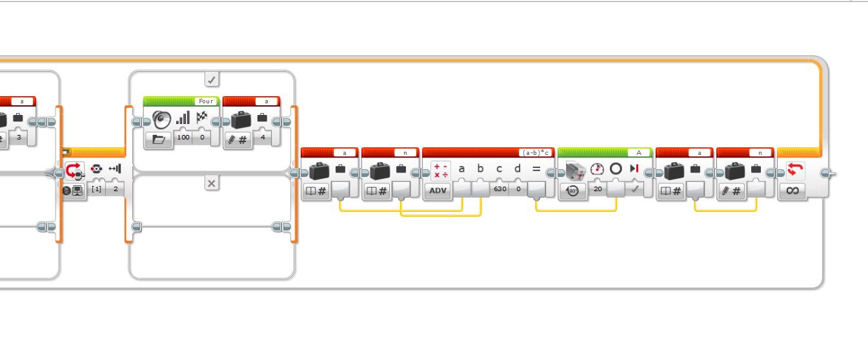Screen dimensions: 868x361
Task: Click the motor power value 20
Action: [x=598, y=189]
